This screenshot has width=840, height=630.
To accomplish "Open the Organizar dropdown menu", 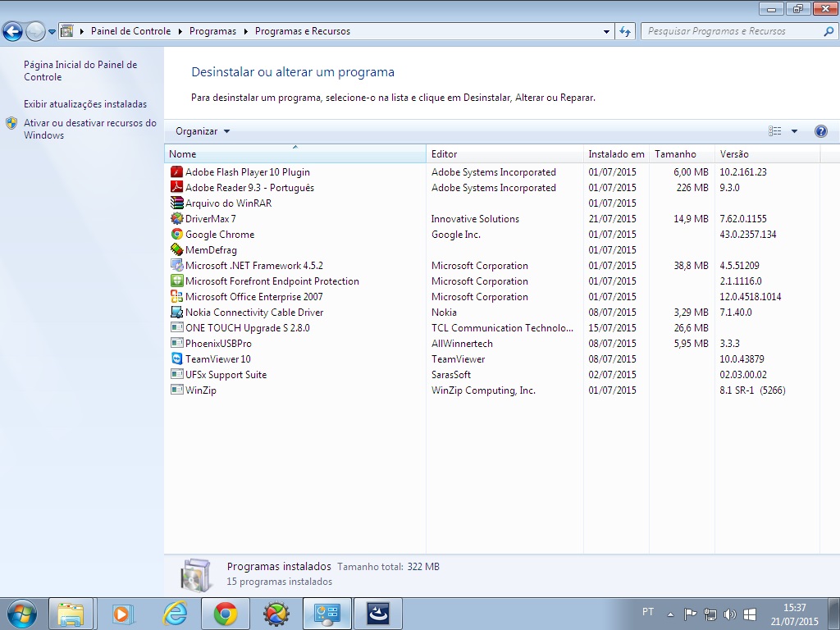I will coord(203,131).
